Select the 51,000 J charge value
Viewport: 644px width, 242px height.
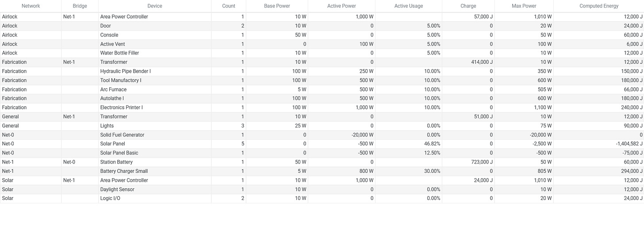coord(468,117)
